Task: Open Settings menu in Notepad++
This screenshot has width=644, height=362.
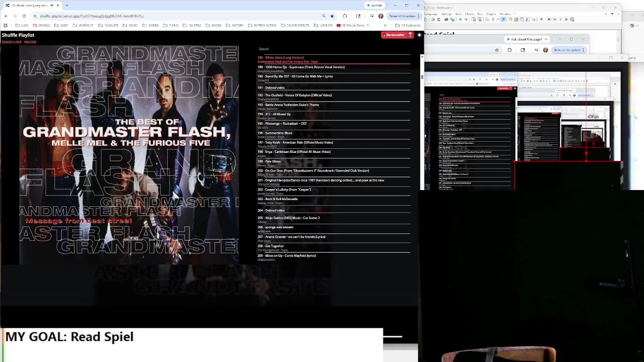Action: 446,14
